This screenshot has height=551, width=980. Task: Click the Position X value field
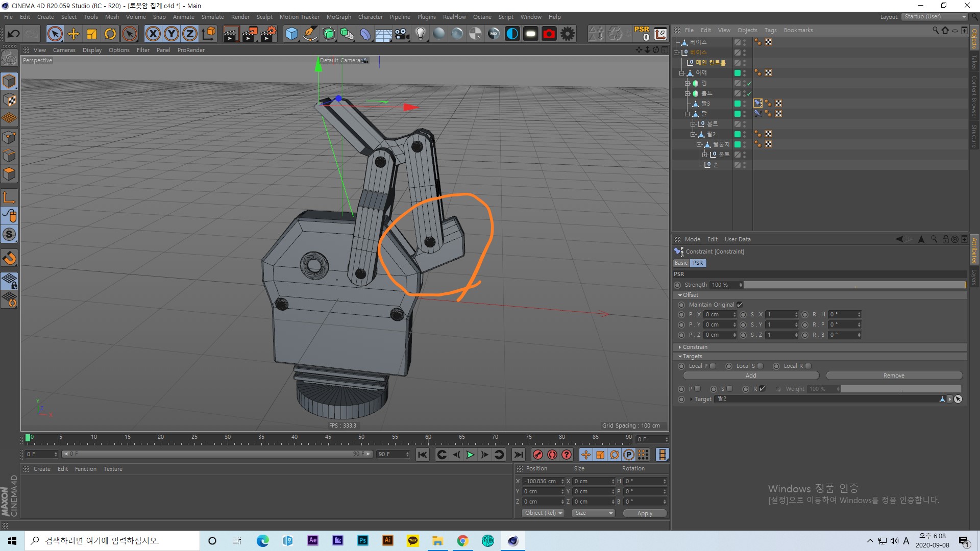click(x=542, y=481)
